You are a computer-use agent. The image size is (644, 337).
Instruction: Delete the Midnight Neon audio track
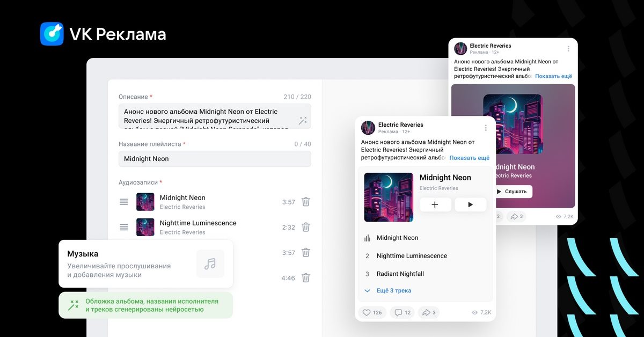[x=305, y=202]
